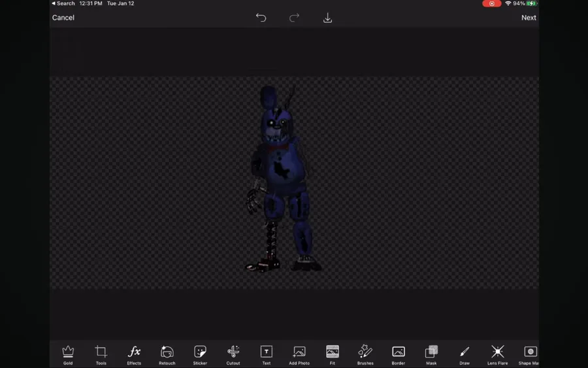Open the Lens Flare tool
The height and width of the screenshot is (368, 588).
click(498, 355)
